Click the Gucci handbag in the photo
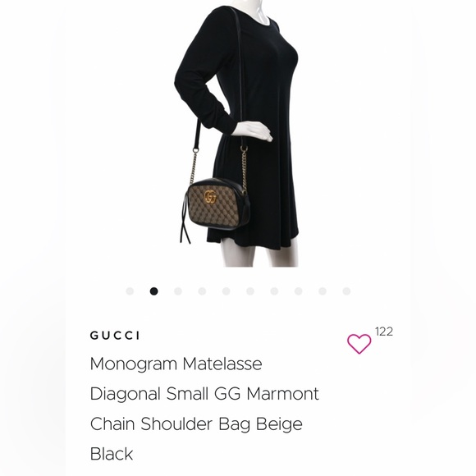Image resolution: width=476 pixels, height=476 pixels. coord(216,207)
